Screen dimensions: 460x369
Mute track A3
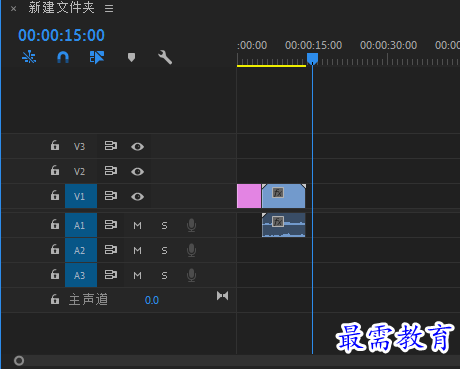(137, 275)
